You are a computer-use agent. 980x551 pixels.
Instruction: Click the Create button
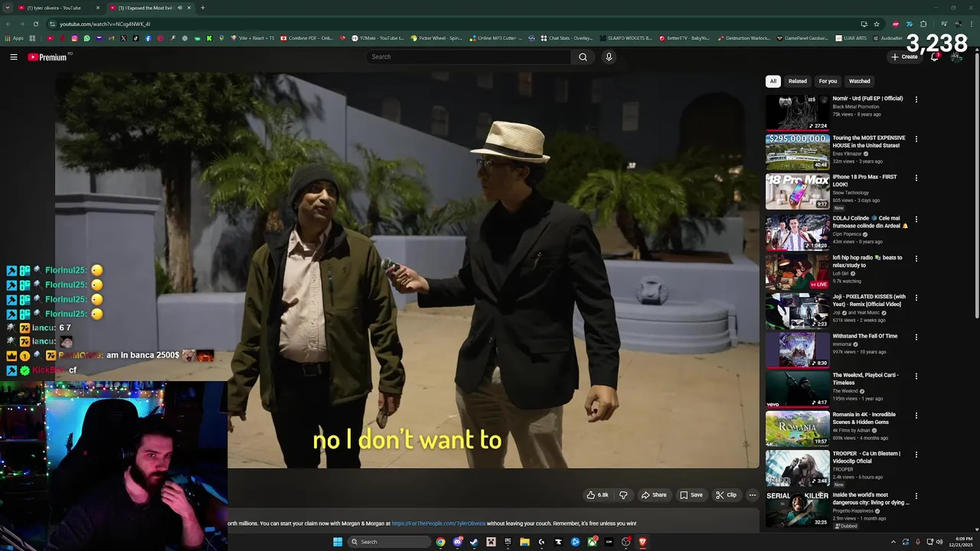[x=904, y=57]
